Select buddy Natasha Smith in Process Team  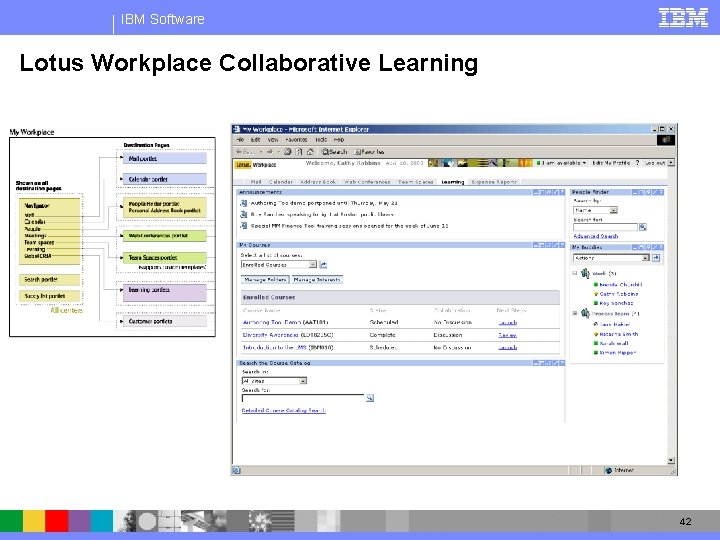(x=619, y=334)
